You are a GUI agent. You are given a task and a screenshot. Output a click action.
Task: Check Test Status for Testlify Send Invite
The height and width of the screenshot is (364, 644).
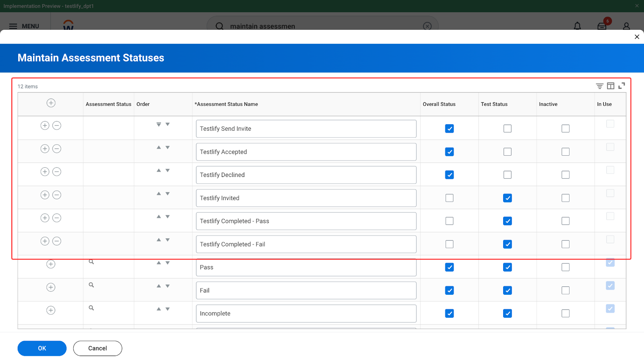coord(508,129)
